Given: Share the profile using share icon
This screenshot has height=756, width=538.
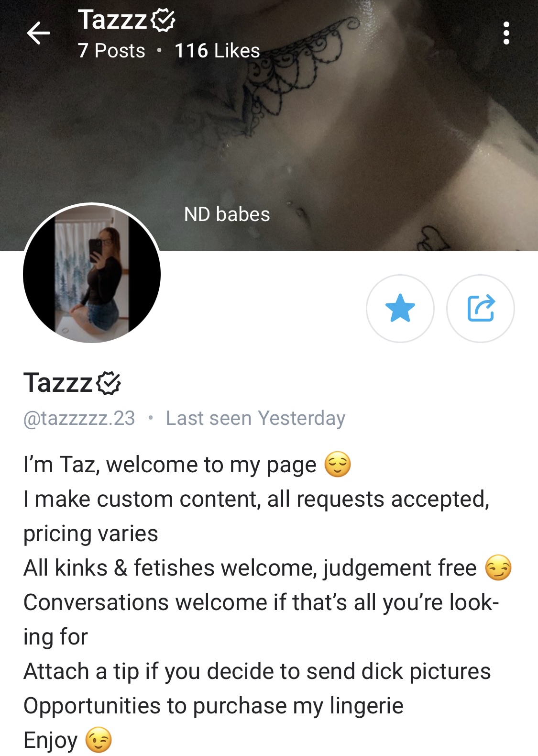Looking at the screenshot, I should [481, 309].
